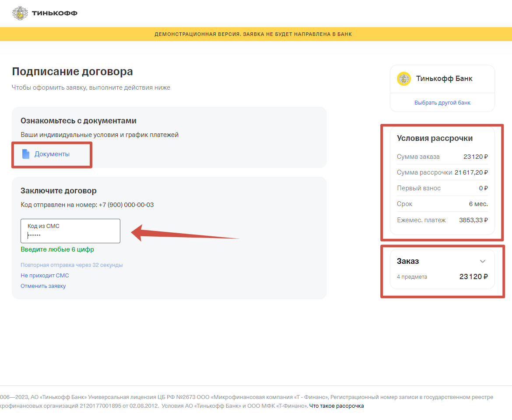Click the blue document file icon
The width and height of the screenshot is (512, 420).
pyautogui.click(x=26, y=154)
